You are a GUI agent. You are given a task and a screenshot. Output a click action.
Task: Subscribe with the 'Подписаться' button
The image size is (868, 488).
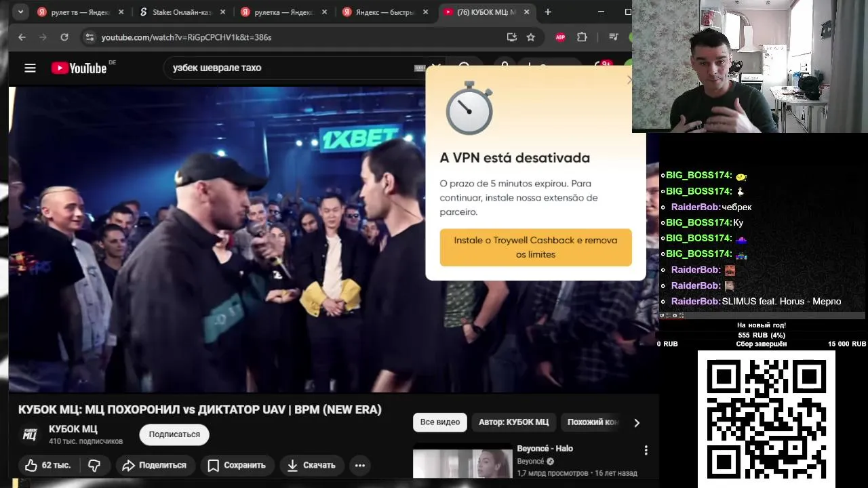(x=174, y=434)
